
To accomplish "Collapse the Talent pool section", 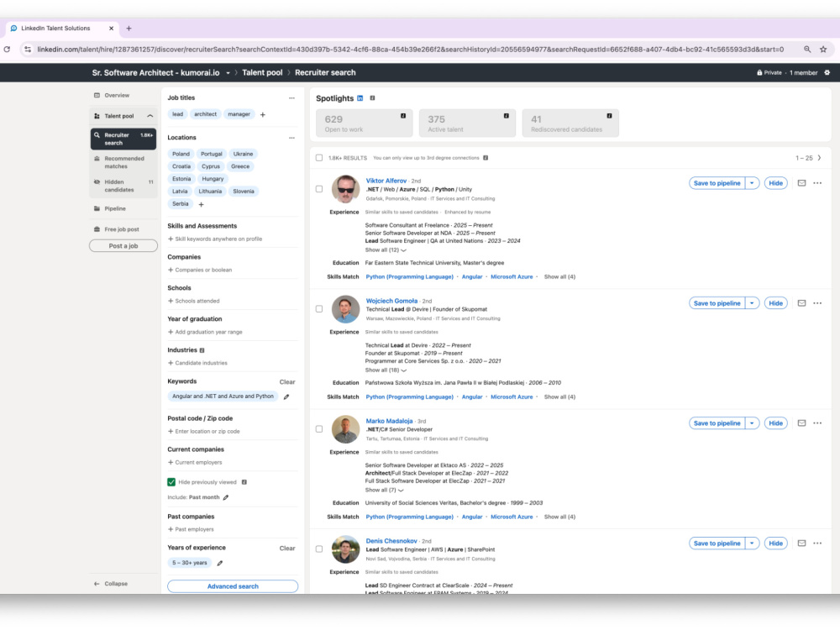I will 150,116.
